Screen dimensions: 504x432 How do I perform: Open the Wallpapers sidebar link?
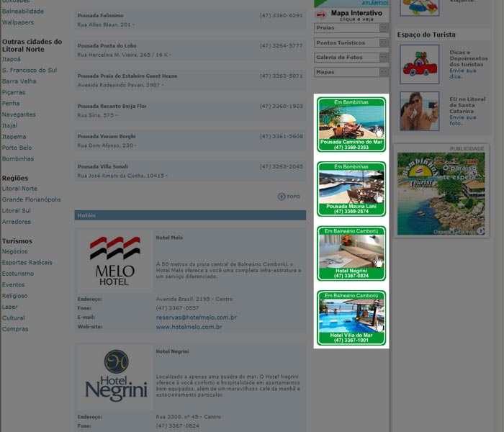point(18,22)
